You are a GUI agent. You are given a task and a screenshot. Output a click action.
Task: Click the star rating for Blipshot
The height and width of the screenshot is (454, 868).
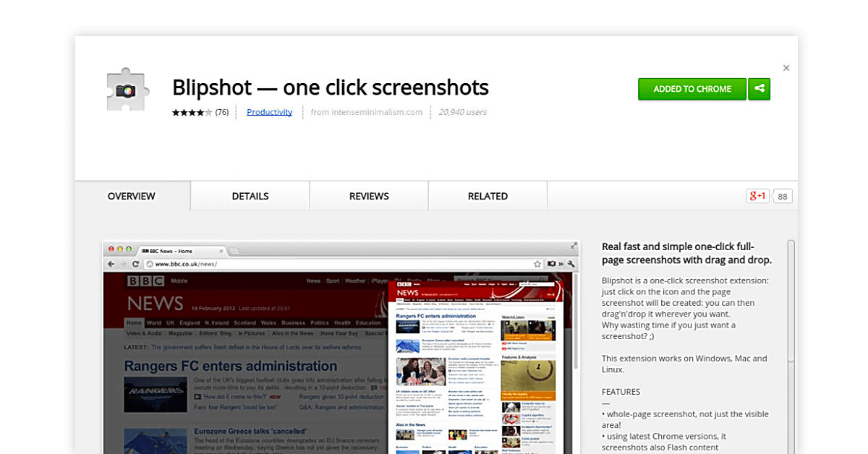tap(192, 112)
